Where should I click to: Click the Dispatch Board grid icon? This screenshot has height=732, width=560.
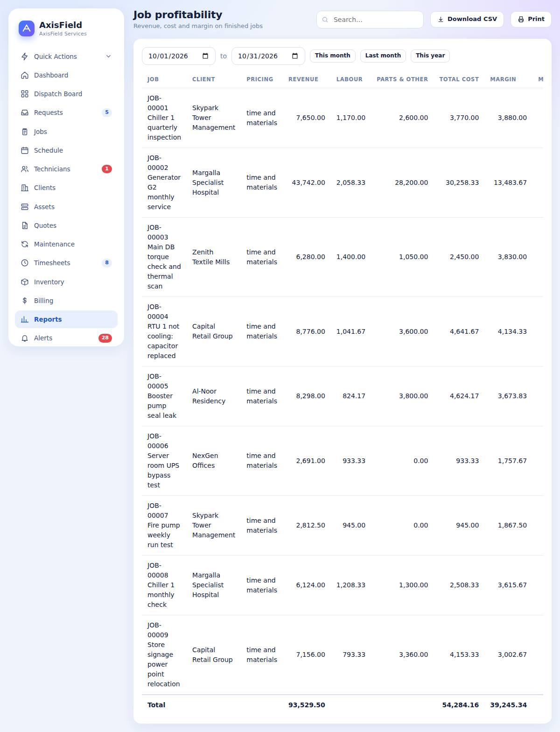pos(25,94)
